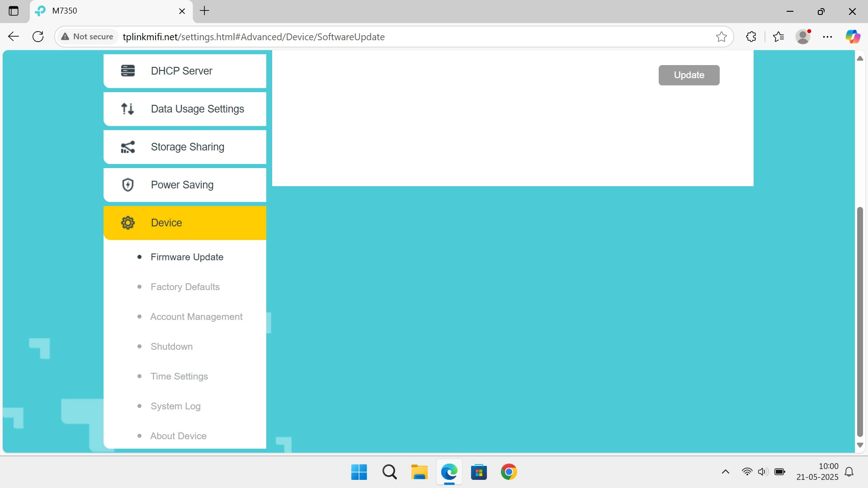Open Copilot icon in Edge toolbar
This screenshot has width=868, height=488.
pyautogui.click(x=853, y=37)
